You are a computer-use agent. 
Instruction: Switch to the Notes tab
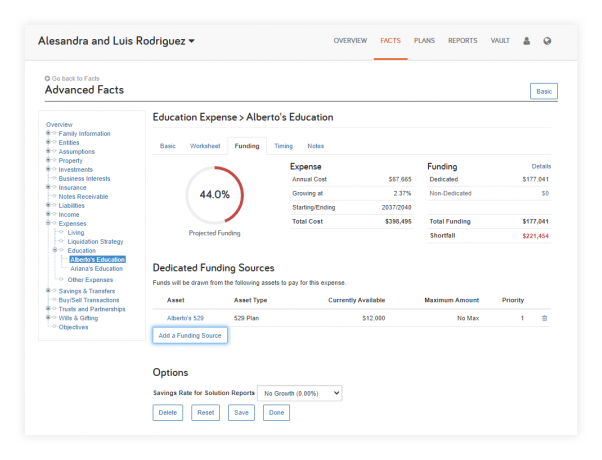point(316,146)
